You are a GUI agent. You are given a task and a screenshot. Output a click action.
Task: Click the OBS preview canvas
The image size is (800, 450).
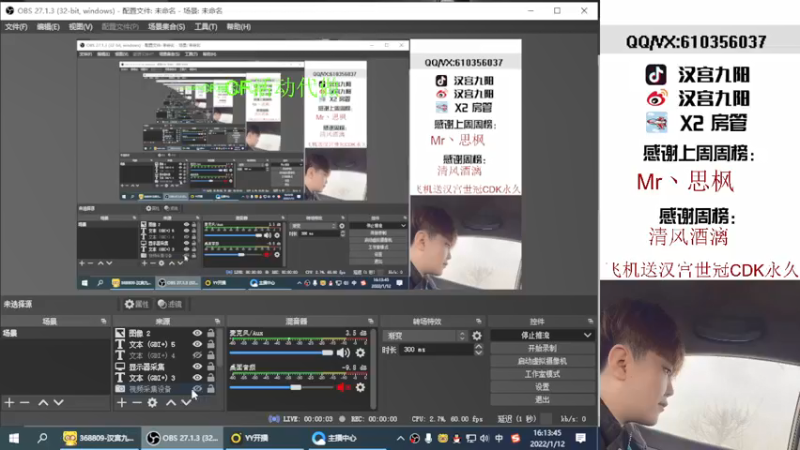(299, 164)
